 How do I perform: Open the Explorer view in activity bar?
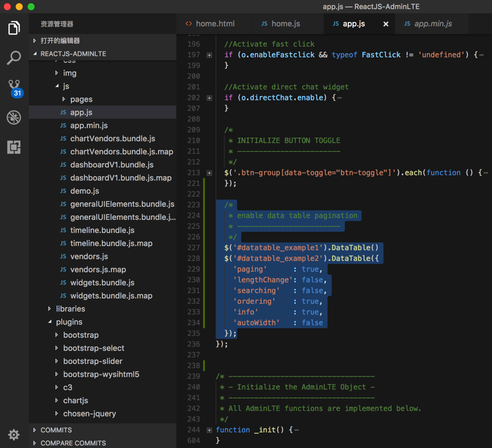[x=14, y=28]
